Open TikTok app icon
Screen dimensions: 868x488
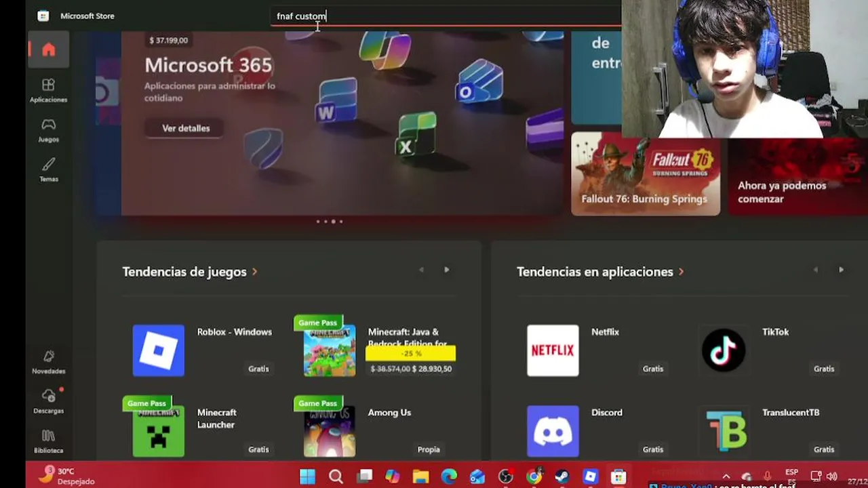coord(724,350)
